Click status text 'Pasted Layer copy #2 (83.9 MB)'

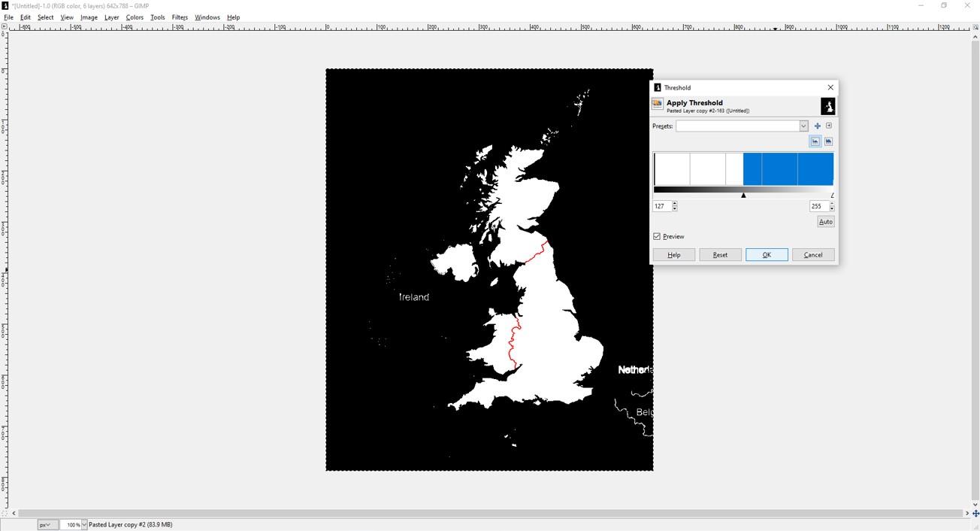point(131,524)
